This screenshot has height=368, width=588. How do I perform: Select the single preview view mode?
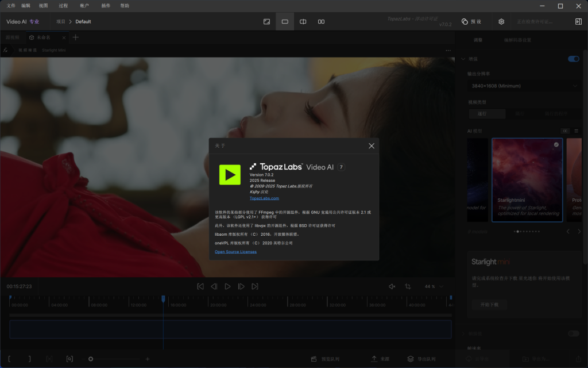pos(285,21)
